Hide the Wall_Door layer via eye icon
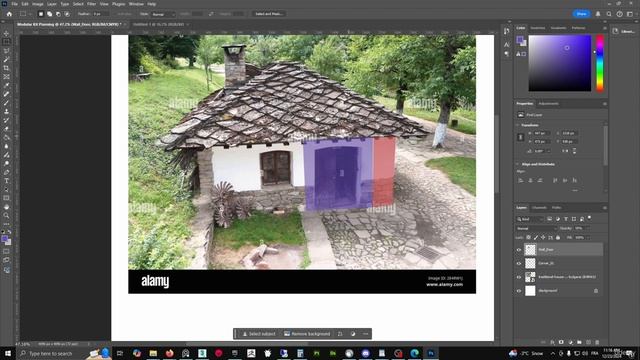This screenshot has height=360, width=640. click(x=519, y=250)
